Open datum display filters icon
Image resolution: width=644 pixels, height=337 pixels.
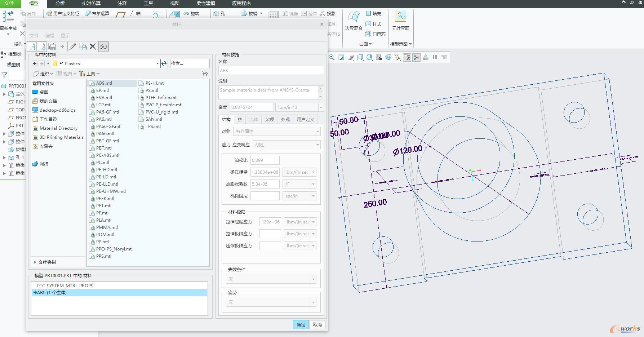point(397,57)
